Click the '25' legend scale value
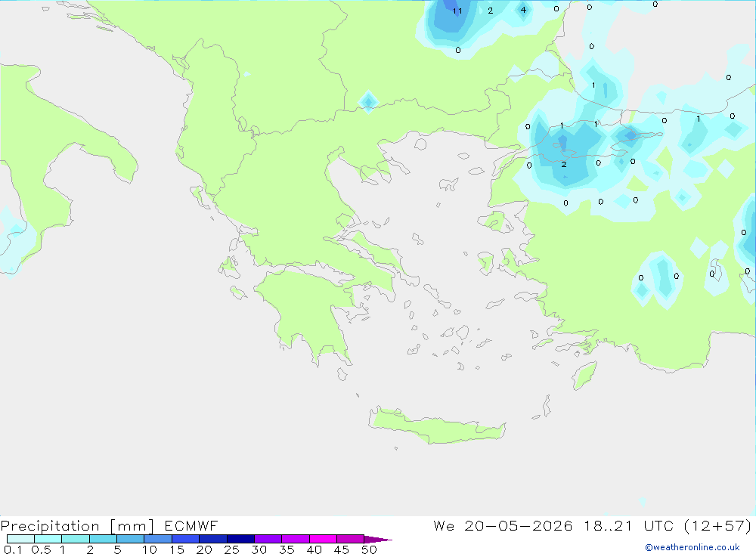The height and width of the screenshot is (554, 756). click(x=231, y=549)
